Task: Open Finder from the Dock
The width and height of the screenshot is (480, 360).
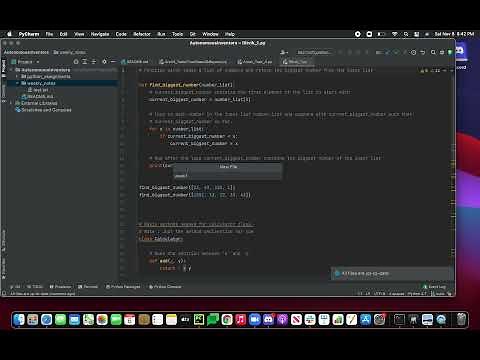Action: (x=19, y=320)
